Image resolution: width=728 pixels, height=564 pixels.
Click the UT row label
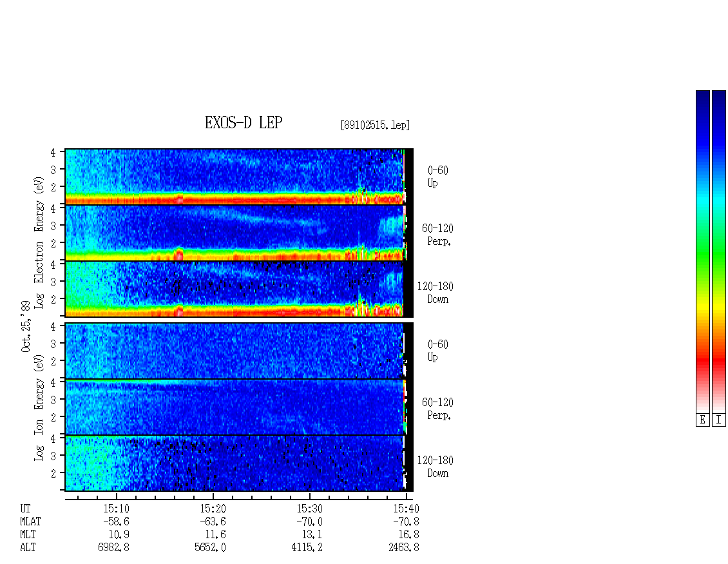tap(25, 509)
